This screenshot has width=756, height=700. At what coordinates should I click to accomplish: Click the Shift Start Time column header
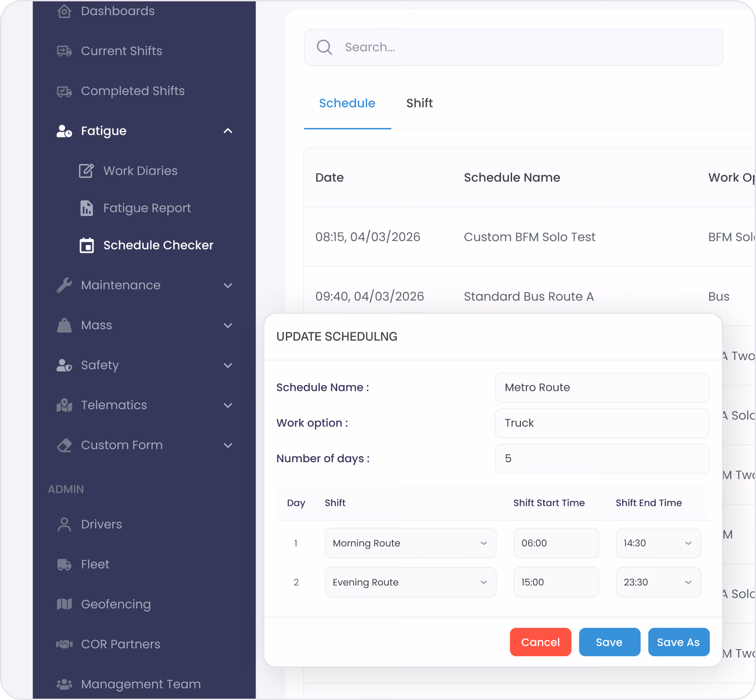(549, 503)
